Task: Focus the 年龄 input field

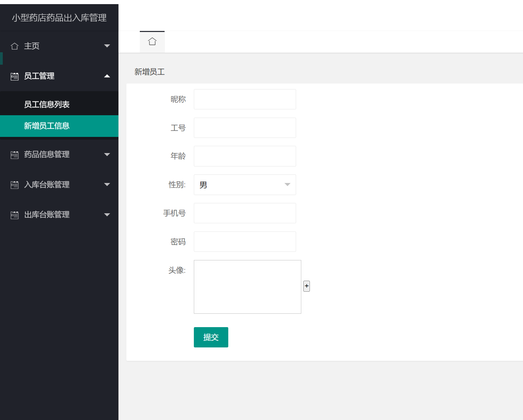Action: coord(245,156)
